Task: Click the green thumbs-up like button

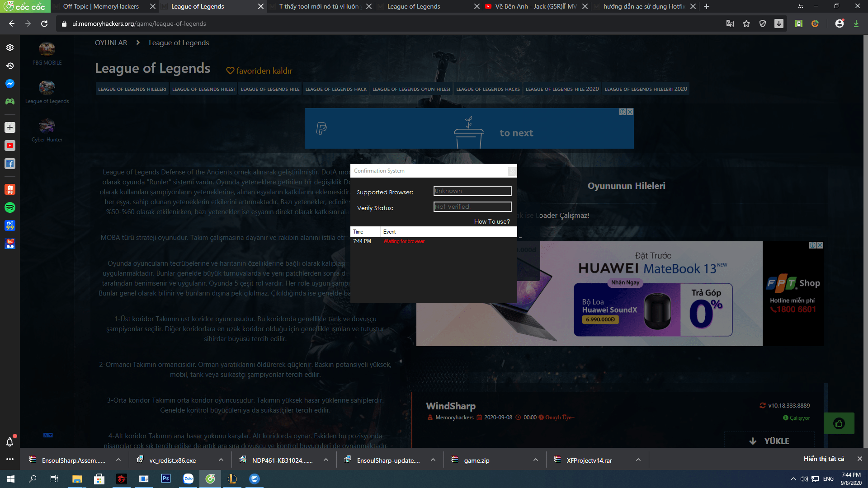Action: point(839,423)
